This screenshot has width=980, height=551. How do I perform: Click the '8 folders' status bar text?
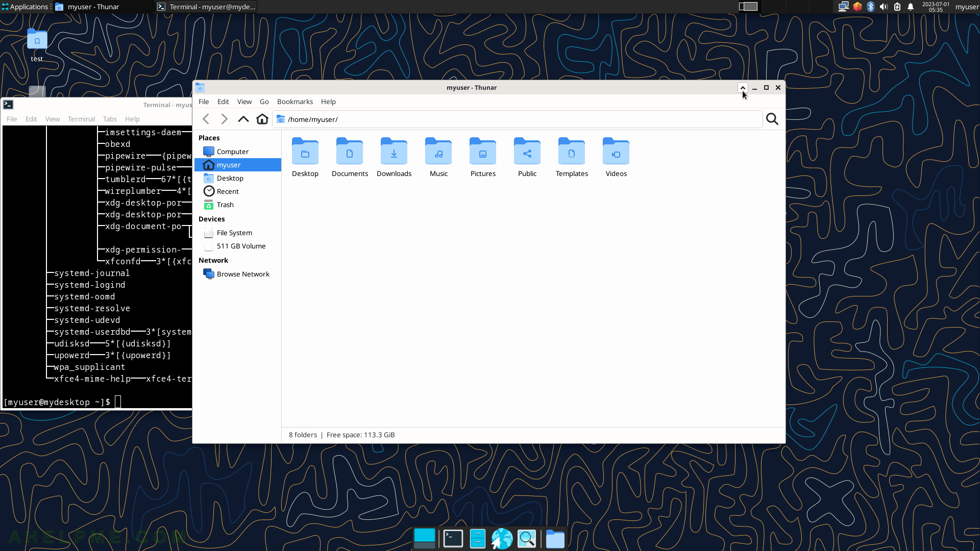coord(303,435)
